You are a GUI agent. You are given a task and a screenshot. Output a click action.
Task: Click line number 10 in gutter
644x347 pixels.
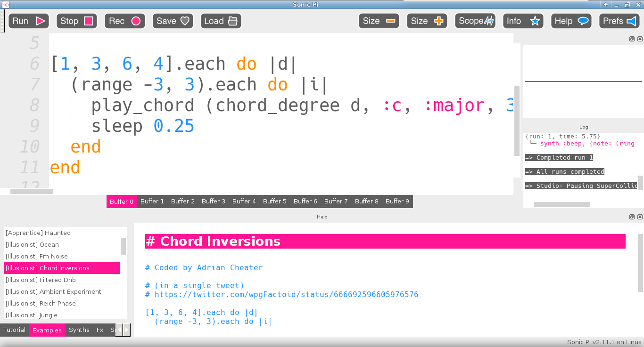[30, 147]
